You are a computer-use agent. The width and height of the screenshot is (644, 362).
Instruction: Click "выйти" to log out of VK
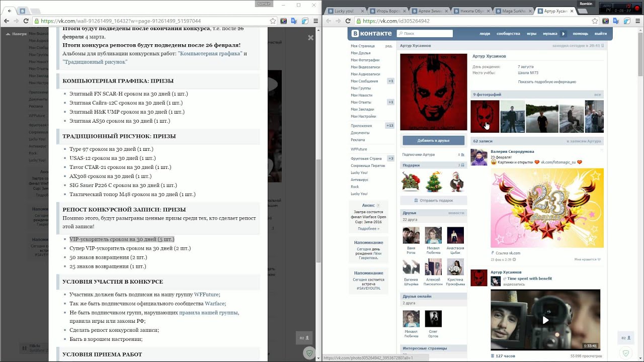[600, 34]
